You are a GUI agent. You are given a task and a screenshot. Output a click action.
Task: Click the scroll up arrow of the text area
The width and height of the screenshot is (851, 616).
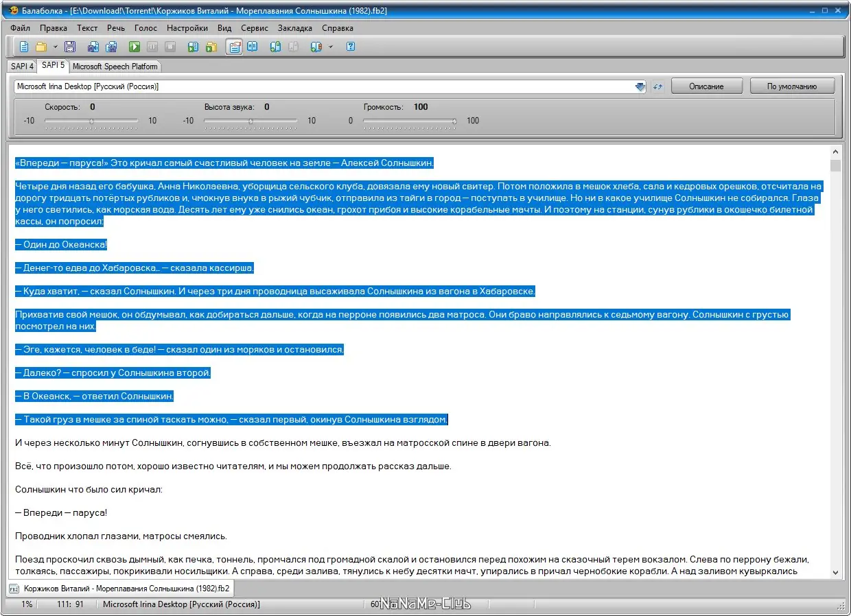(x=835, y=152)
